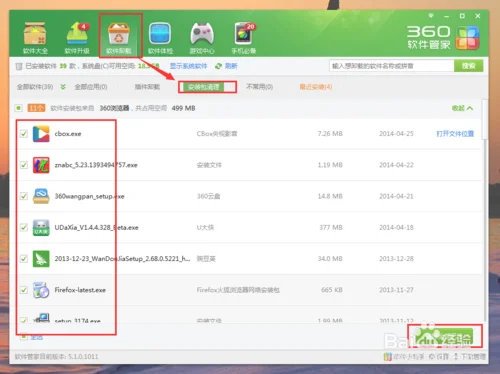This screenshot has width=500, height=374.
Task: Select the UDaXia_V1.4.4.328_Beta.exe file name
Action: coord(96,227)
